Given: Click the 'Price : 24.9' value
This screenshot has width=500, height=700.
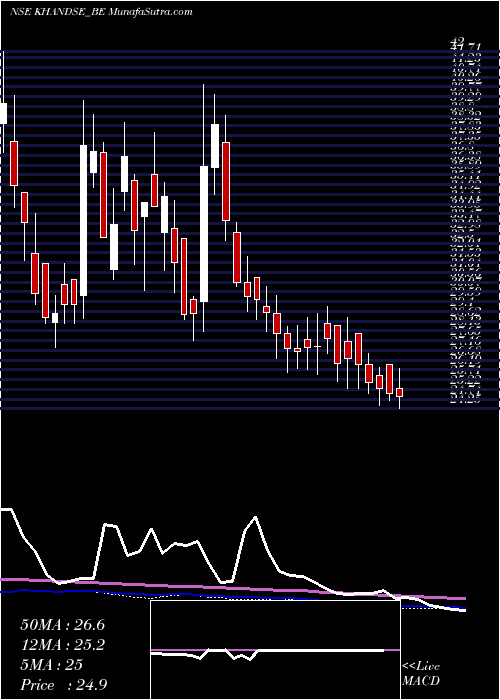Looking at the screenshot, I should [64, 685].
